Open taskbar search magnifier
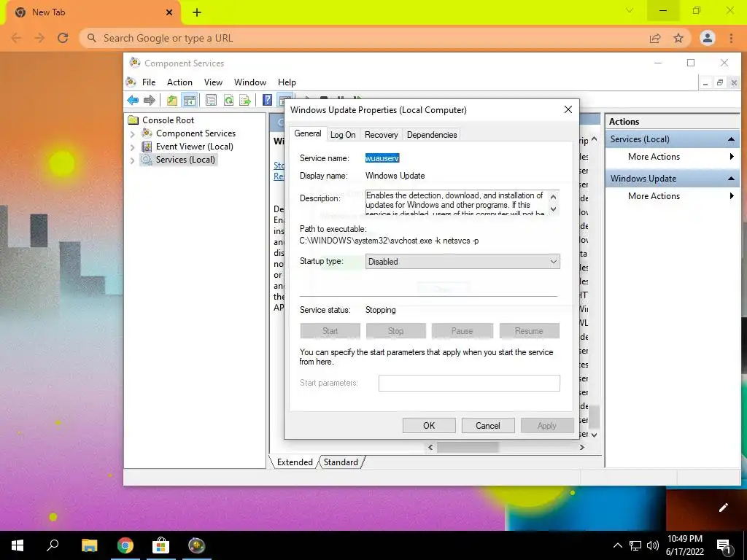This screenshot has height=560, width=747. 53,545
